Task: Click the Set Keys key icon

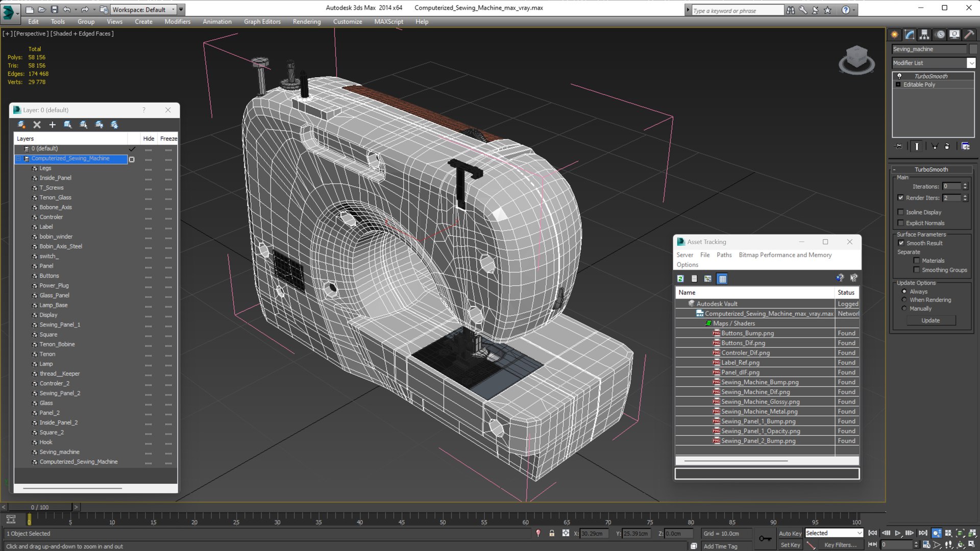Action: pos(765,538)
